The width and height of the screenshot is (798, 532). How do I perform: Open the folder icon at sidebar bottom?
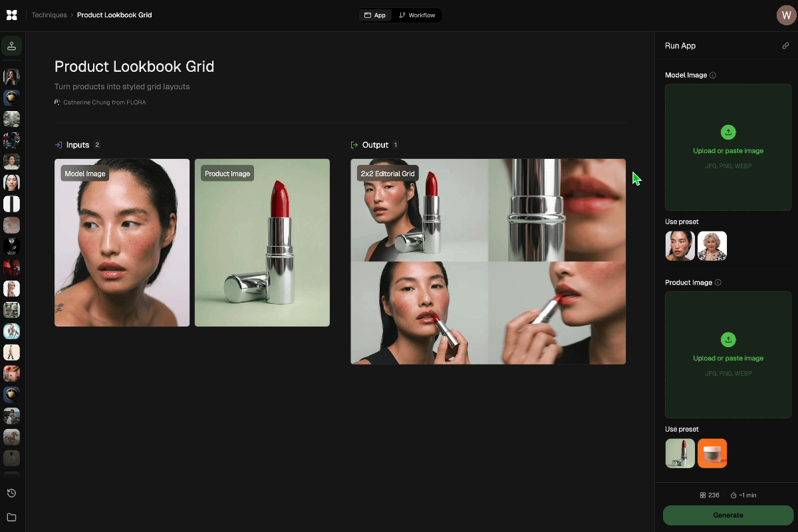pyautogui.click(x=11, y=517)
